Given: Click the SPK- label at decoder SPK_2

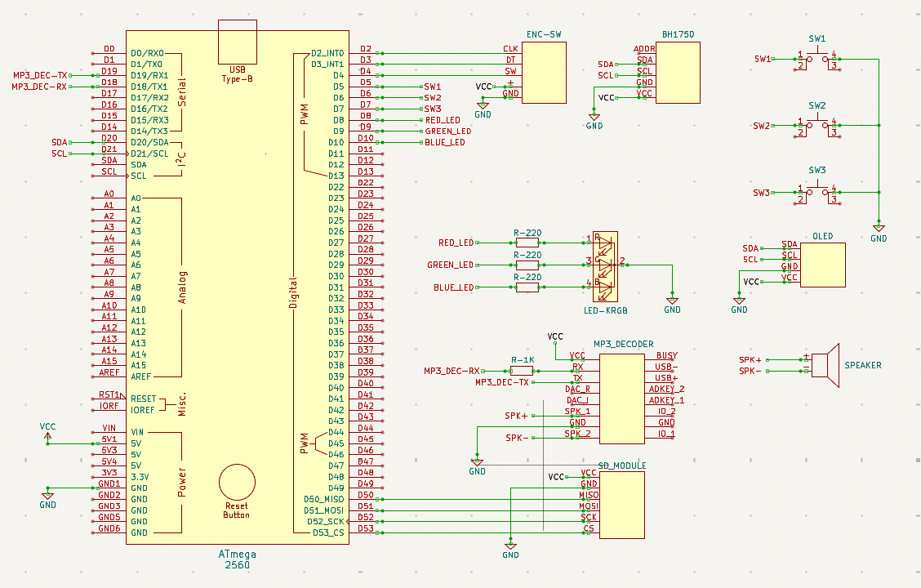Looking at the screenshot, I should [517, 438].
